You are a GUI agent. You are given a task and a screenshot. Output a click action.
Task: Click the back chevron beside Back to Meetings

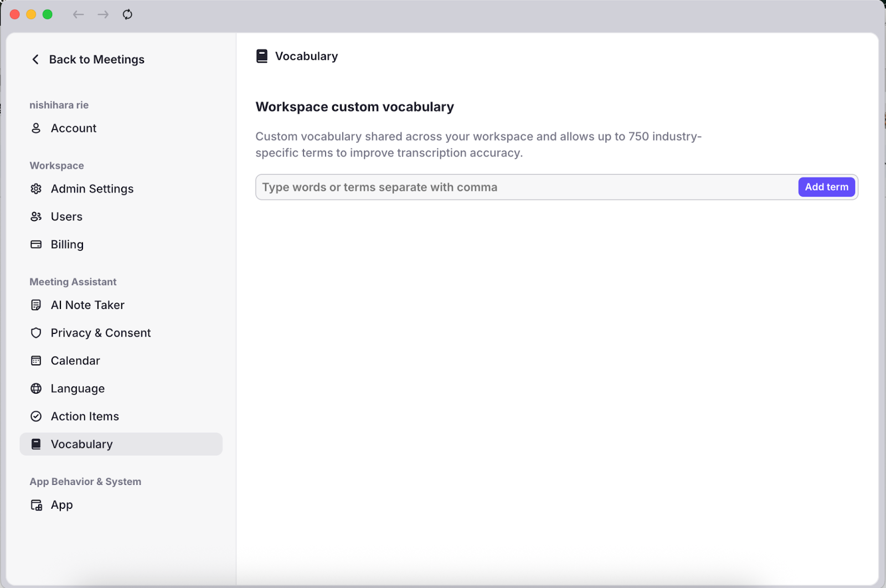(35, 59)
